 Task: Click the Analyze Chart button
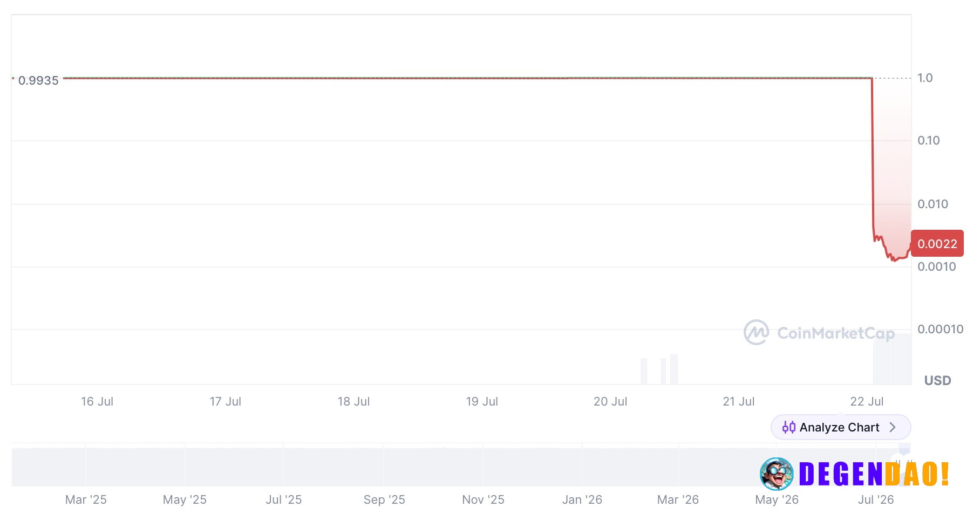(x=840, y=427)
